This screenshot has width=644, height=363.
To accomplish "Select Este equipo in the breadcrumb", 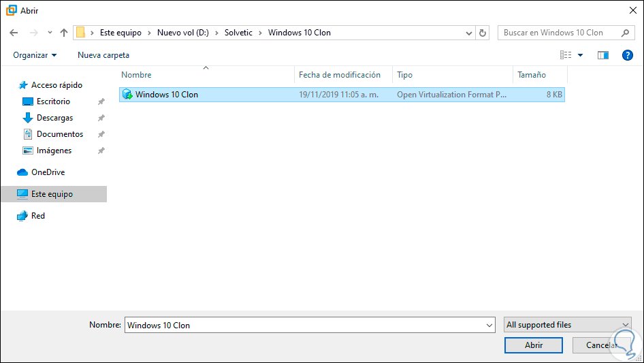I will (x=120, y=33).
